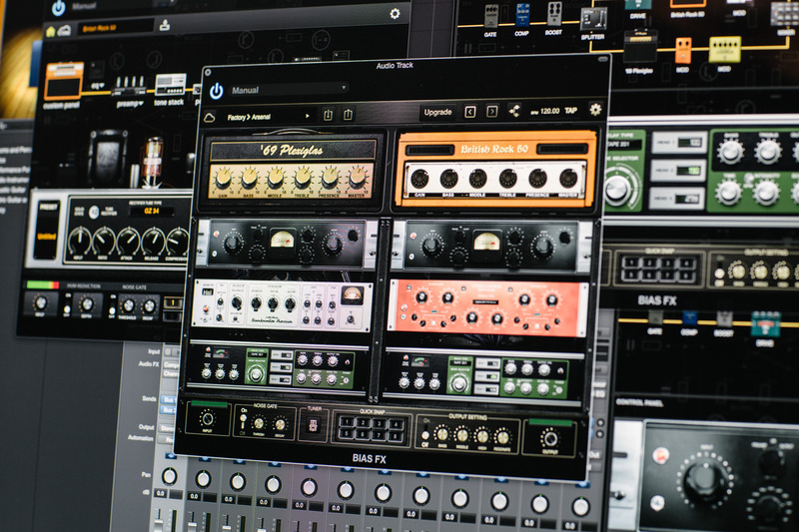Click Splitter block in background signal chain
The height and width of the screenshot is (532, 799).
tap(593, 19)
